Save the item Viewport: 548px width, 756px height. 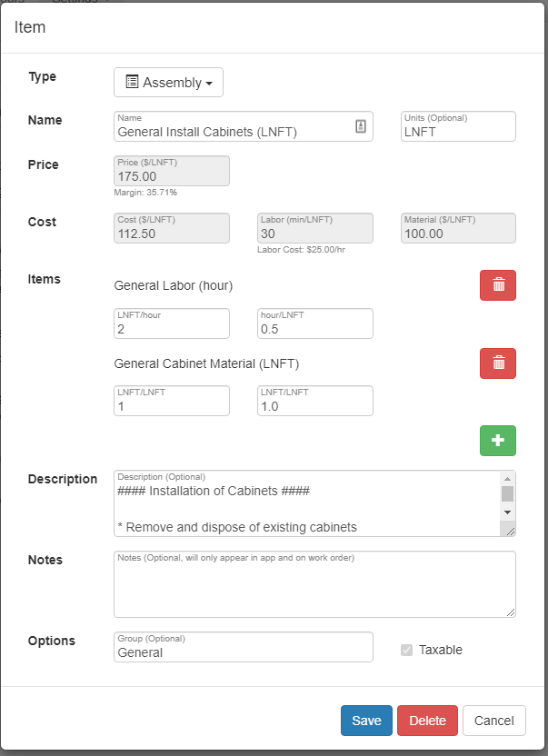(x=366, y=720)
